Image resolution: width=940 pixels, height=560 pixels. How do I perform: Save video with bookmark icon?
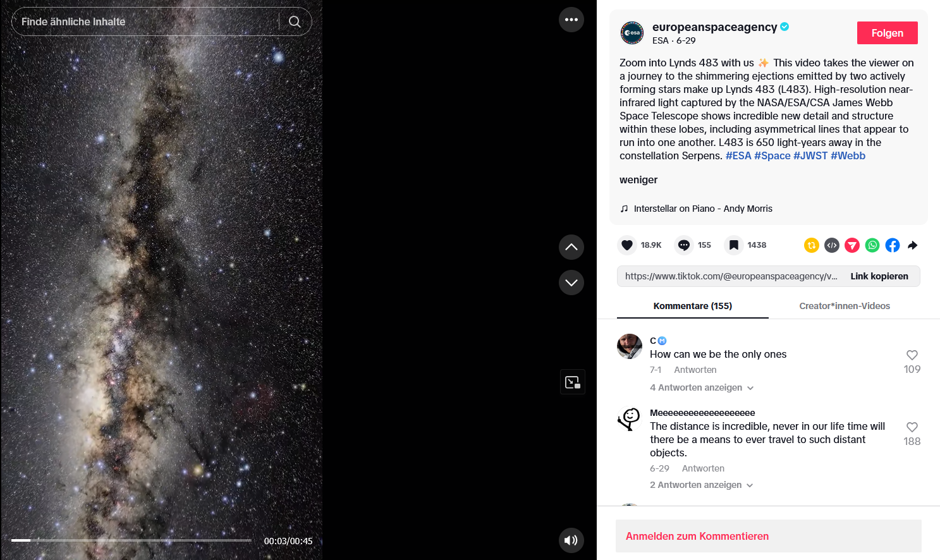tap(733, 245)
